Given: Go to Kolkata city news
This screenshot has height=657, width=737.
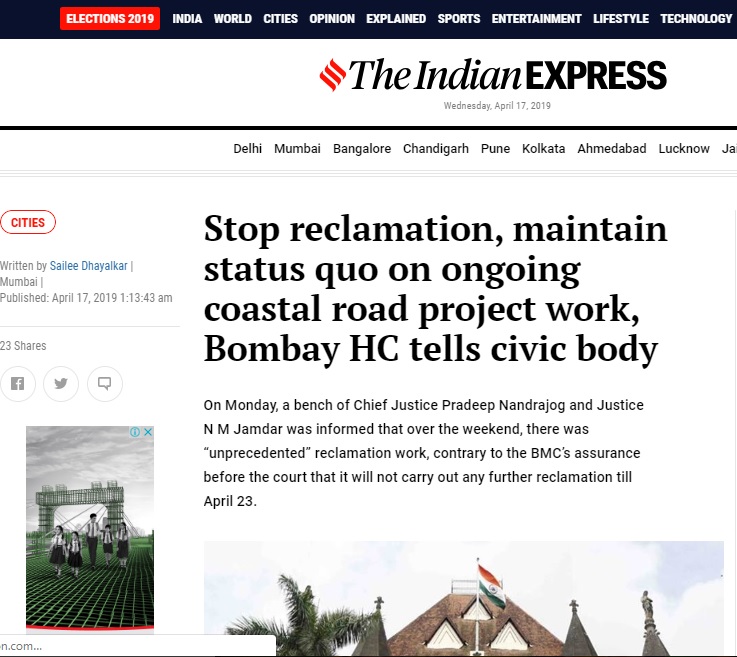Looking at the screenshot, I should click(543, 149).
